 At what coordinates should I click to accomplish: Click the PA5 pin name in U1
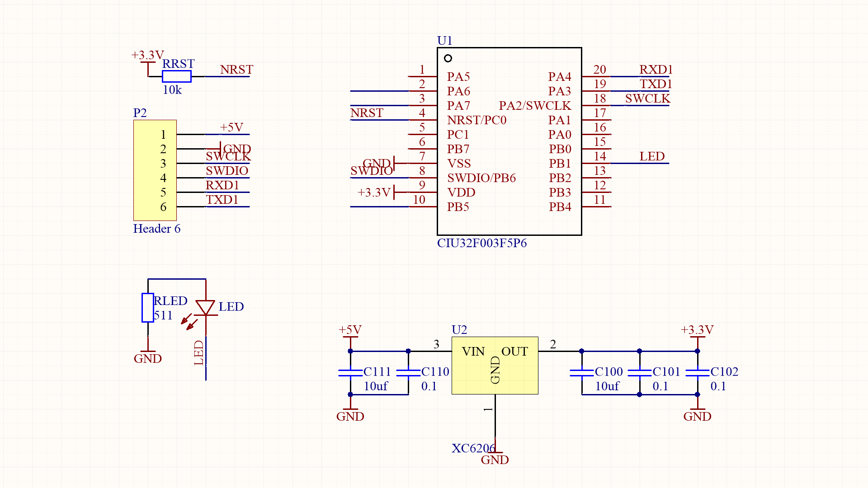pos(458,77)
